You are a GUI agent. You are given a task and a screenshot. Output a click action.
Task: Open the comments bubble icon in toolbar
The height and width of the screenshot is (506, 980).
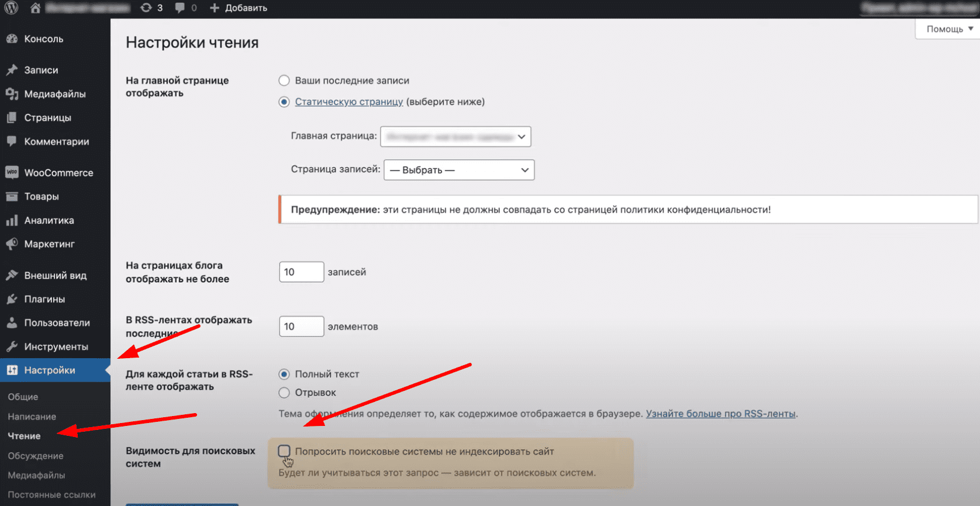180,8
